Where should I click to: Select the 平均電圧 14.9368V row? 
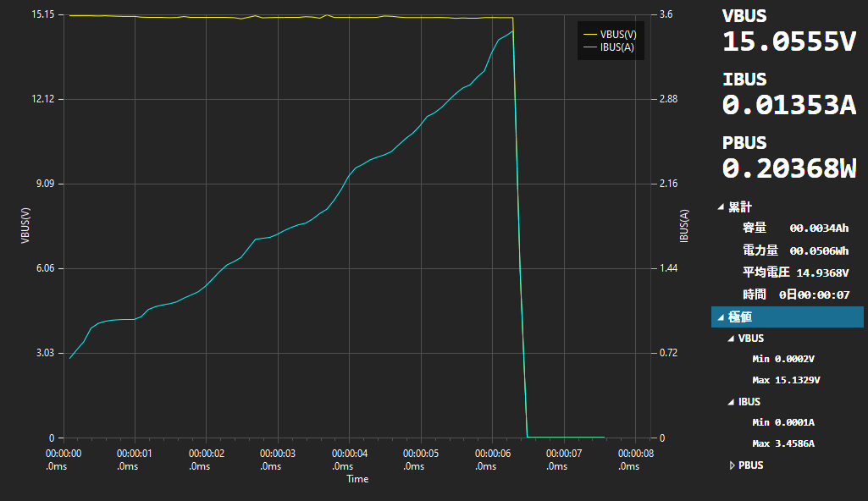point(794,273)
